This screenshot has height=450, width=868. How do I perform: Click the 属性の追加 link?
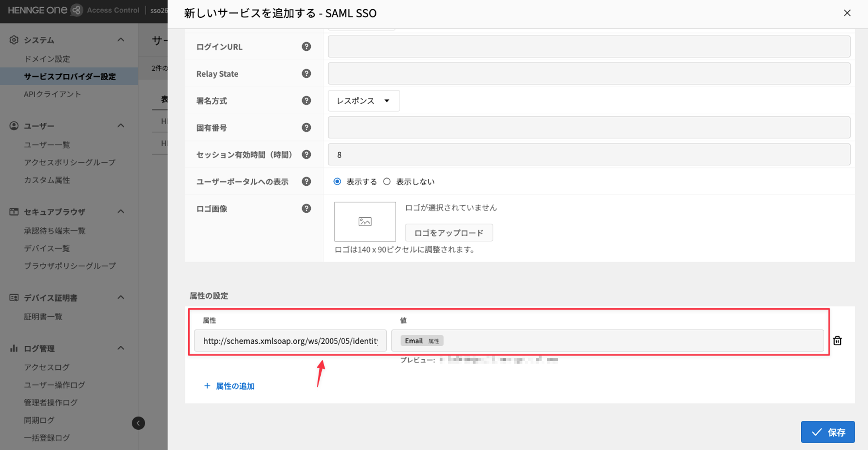tap(229, 386)
